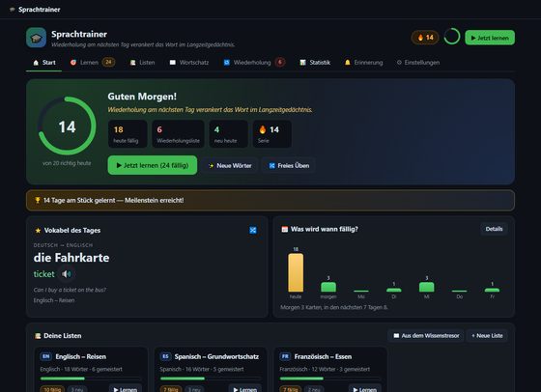Click the trophy icon in milestone banner

tap(38, 200)
